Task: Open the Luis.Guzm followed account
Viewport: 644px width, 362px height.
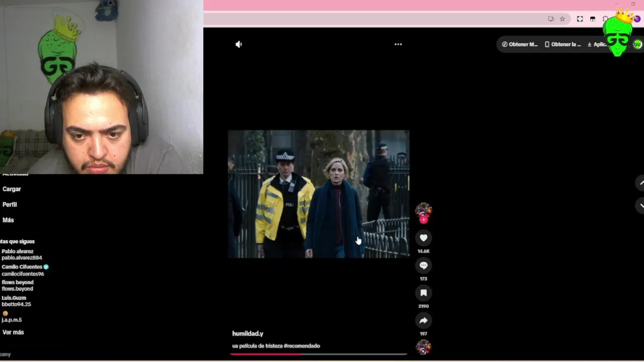Action: (x=16, y=301)
